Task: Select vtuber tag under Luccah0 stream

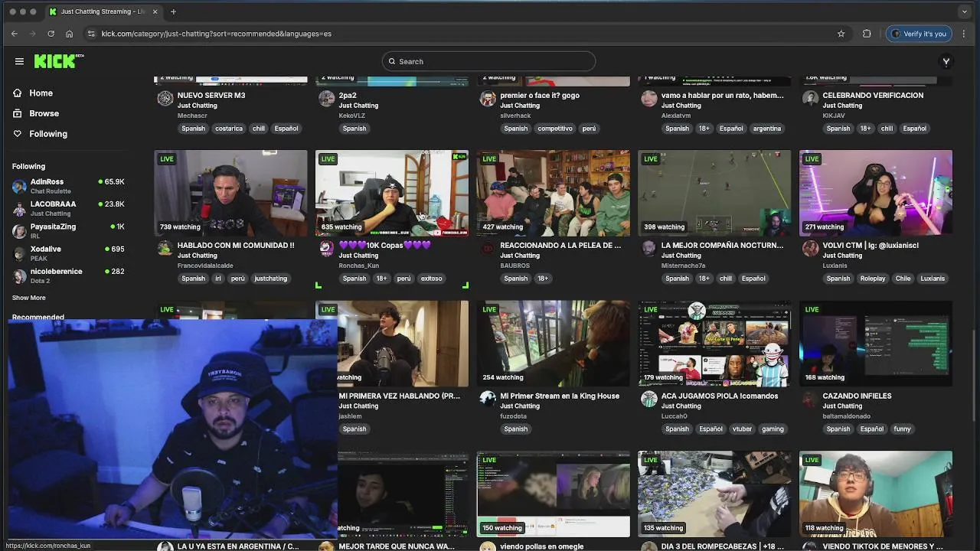Action: tap(742, 429)
